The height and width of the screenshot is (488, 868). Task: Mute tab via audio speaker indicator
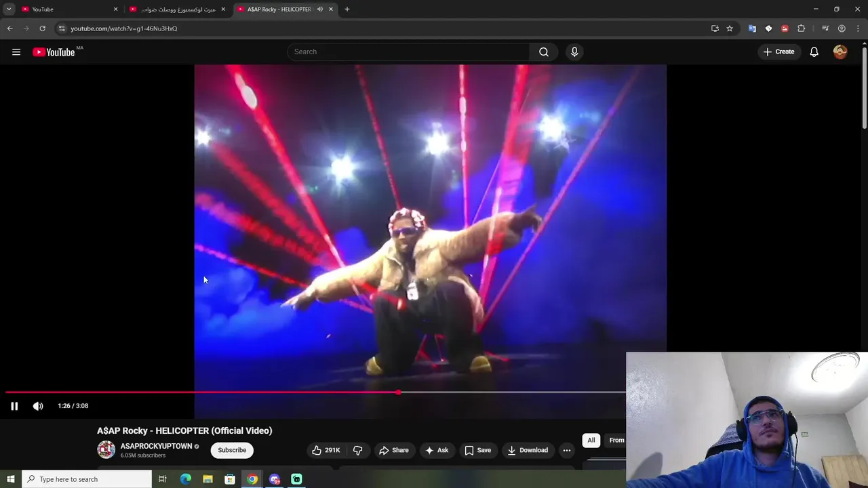pyautogui.click(x=320, y=9)
